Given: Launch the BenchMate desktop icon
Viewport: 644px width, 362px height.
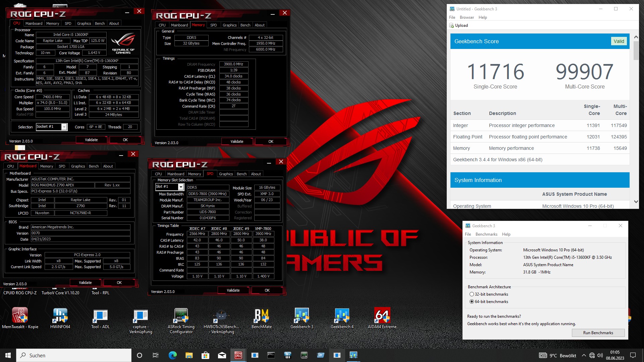Looking at the screenshot, I should point(262,318).
